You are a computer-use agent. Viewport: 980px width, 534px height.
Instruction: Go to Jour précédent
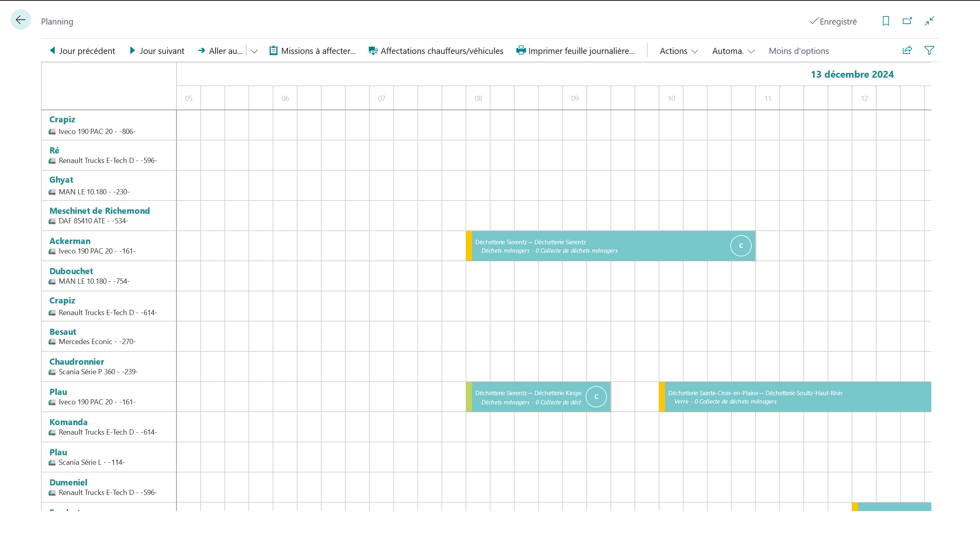pyautogui.click(x=82, y=51)
